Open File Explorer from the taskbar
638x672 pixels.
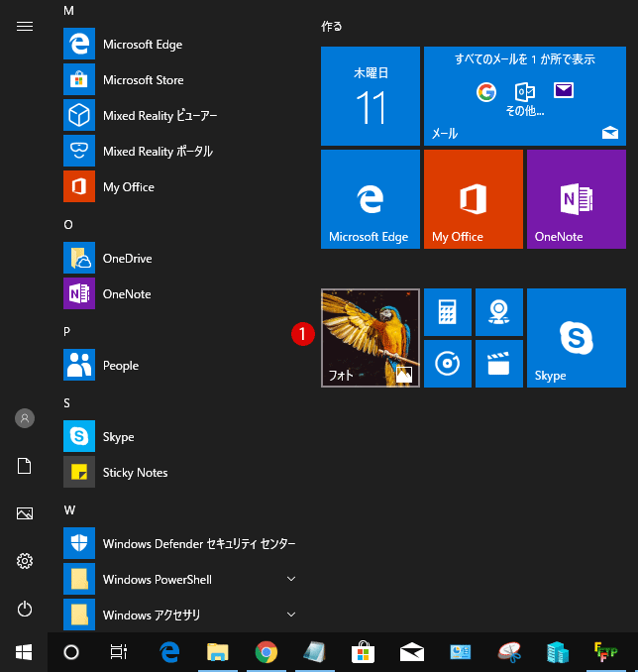click(x=218, y=652)
